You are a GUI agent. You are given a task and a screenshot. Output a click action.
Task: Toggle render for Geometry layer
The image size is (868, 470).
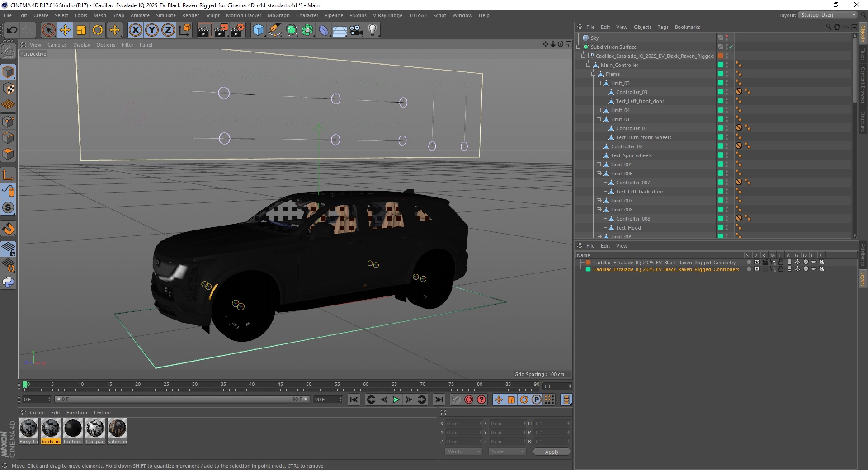point(765,262)
